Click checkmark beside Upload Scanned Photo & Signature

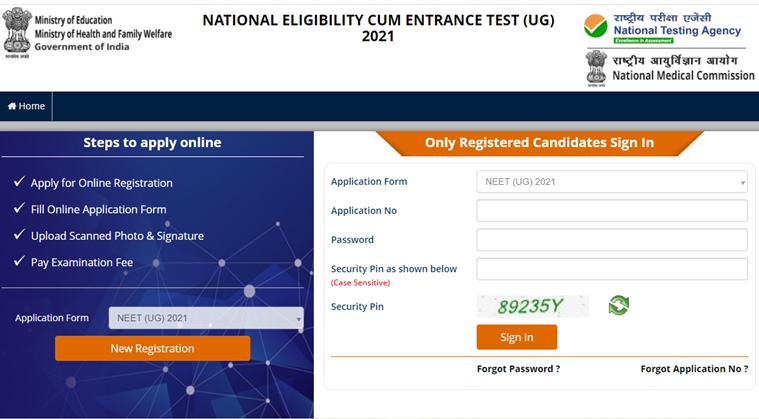[x=19, y=236]
